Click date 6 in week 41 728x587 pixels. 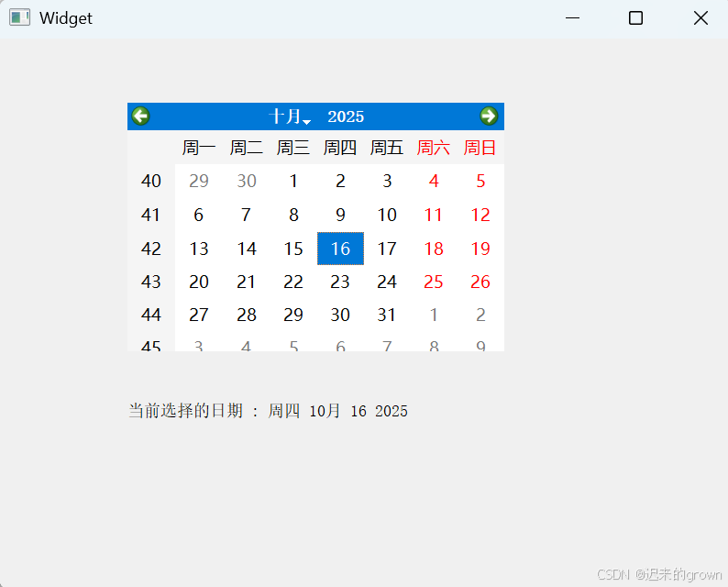point(199,215)
